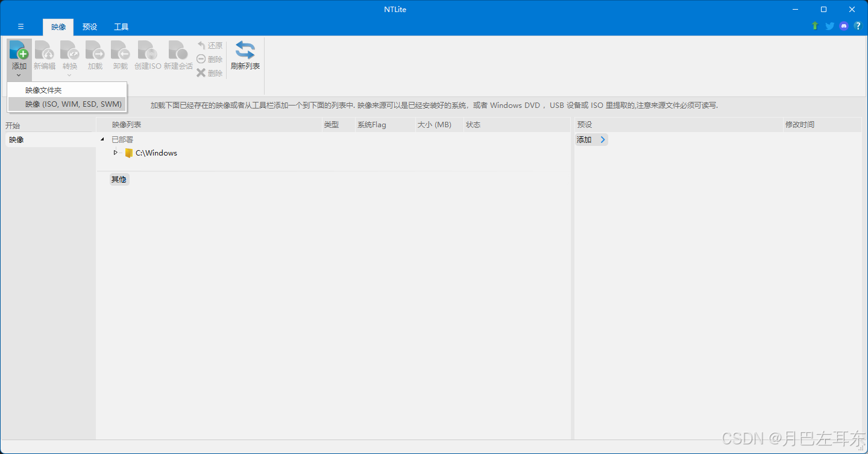Open the Twitter bird icon

click(829, 26)
